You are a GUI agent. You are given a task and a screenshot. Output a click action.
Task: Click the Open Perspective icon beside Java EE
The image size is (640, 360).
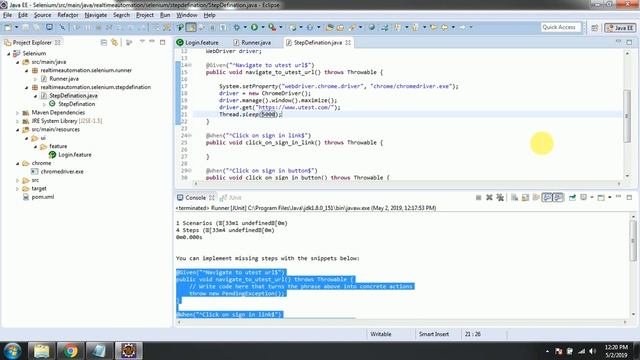tap(595, 28)
